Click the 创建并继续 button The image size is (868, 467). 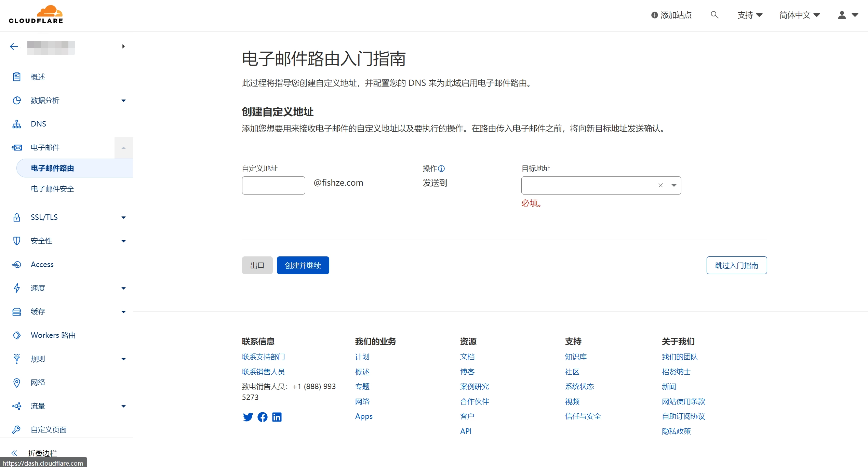click(303, 265)
